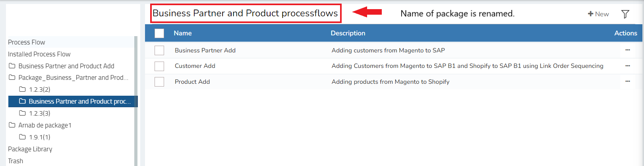Open Installed Process Flow link
This screenshot has height=166, width=644.
click(x=39, y=54)
